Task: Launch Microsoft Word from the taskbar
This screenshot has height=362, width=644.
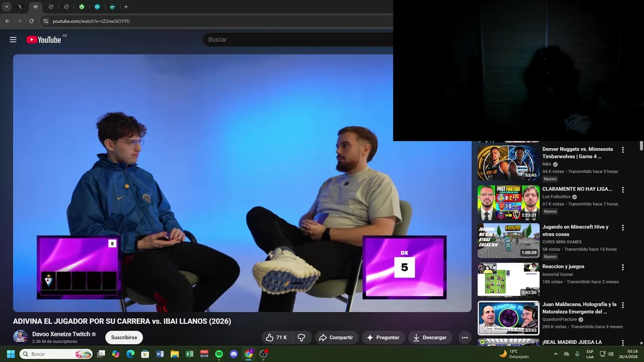Action: click(160, 354)
